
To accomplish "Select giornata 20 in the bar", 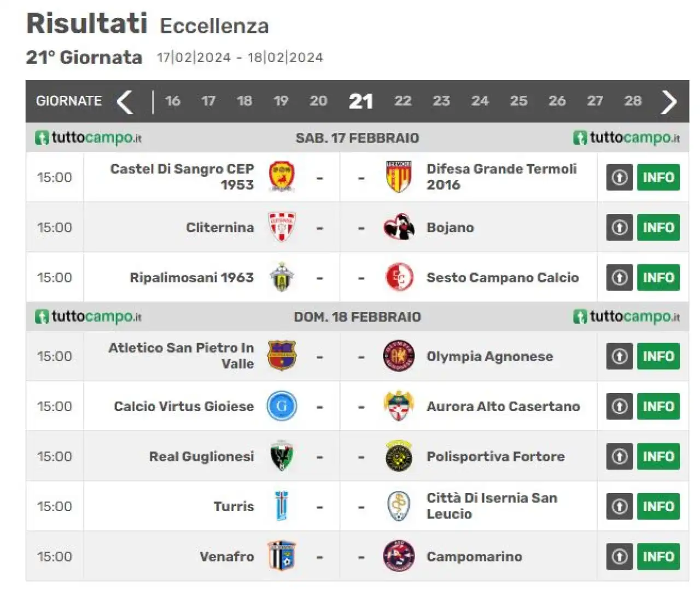I will point(318,101).
